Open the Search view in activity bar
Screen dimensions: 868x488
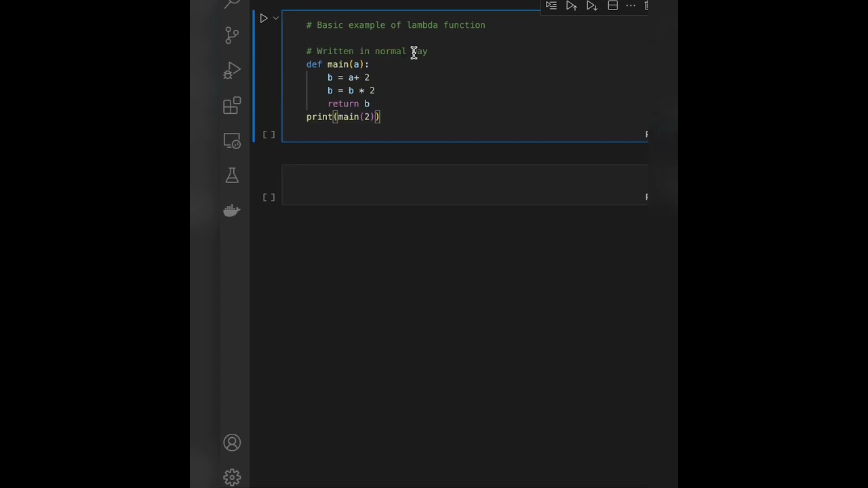232,3
